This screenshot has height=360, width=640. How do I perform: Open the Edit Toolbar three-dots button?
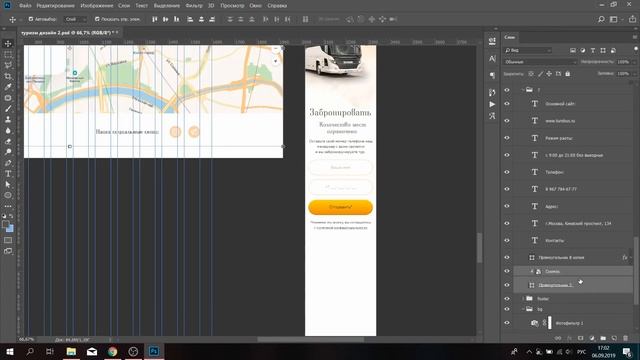point(8,207)
